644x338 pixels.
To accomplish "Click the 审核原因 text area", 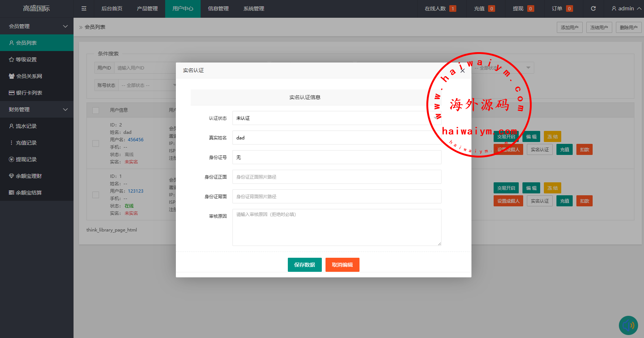I will click(x=337, y=227).
